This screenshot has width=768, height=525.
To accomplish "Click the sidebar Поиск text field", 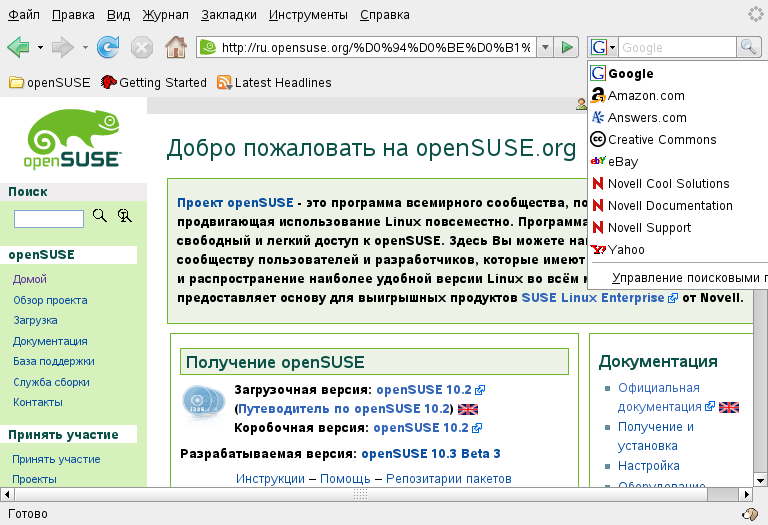I will click(49, 218).
